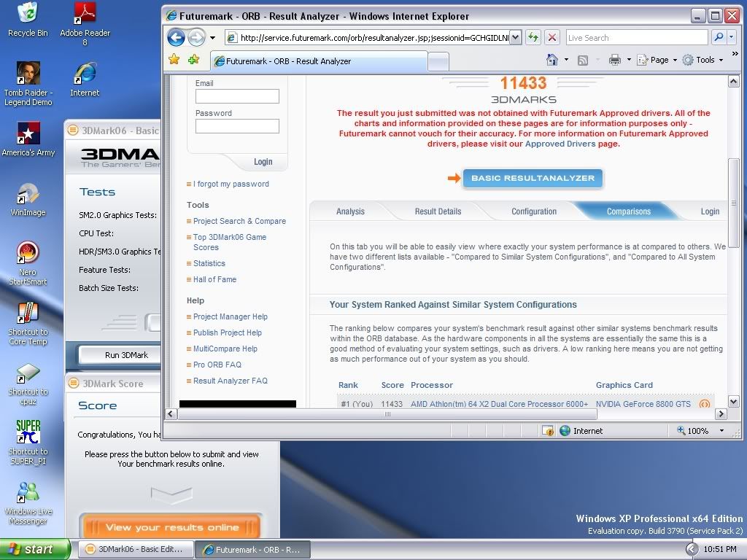Click the Login button in sidebar

coord(263,162)
